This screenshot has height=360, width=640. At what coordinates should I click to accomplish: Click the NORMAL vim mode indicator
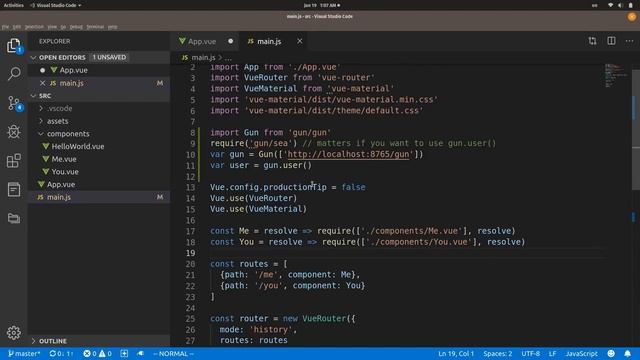173,353
